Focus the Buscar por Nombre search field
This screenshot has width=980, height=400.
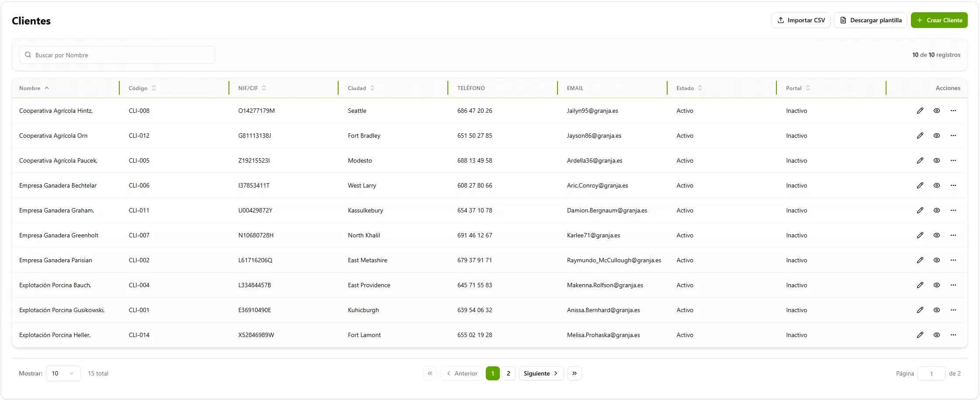117,55
